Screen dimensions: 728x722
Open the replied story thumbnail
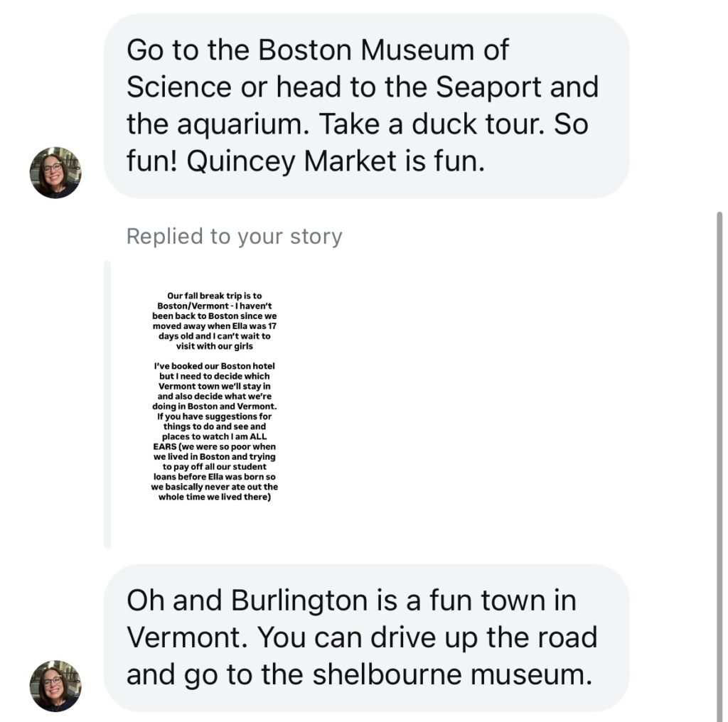(214, 397)
